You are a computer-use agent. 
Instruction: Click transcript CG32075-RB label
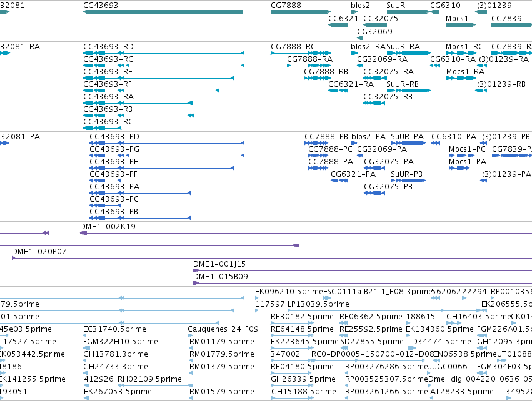click(x=388, y=97)
